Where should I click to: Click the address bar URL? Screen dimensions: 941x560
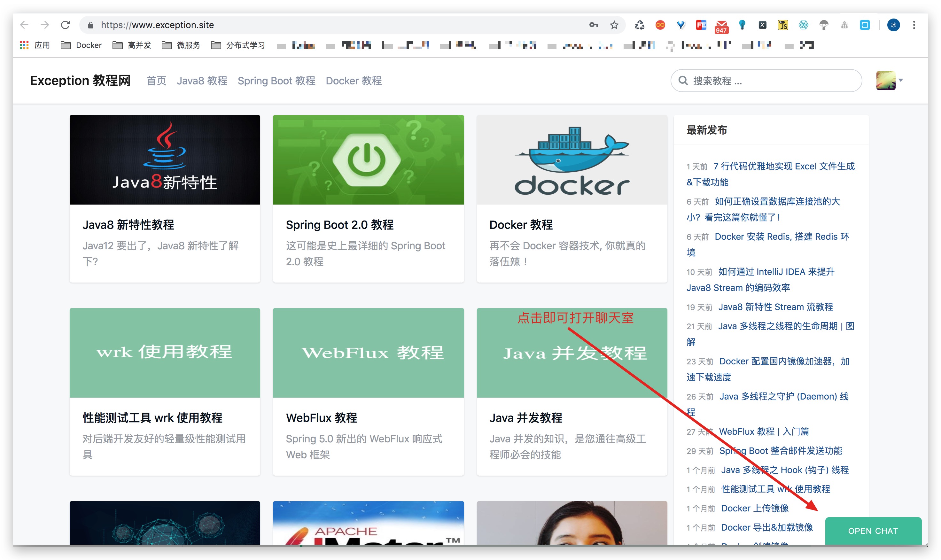pos(157,25)
